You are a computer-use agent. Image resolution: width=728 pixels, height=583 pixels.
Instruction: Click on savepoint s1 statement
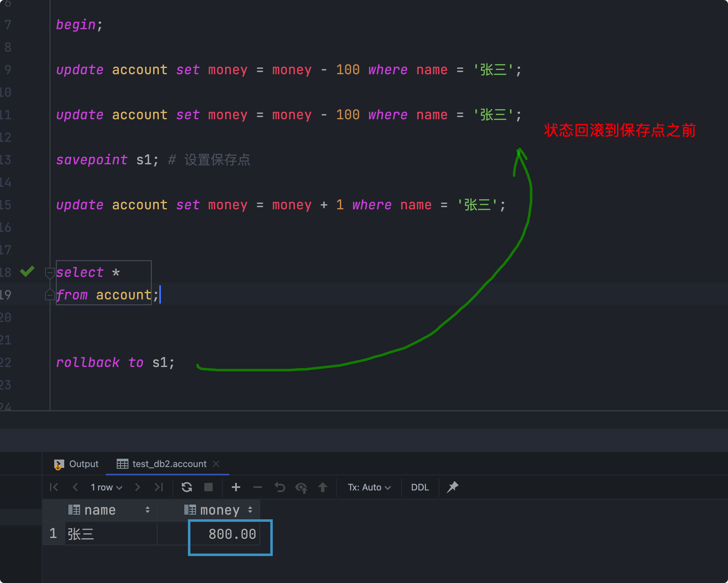tap(107, 160)
